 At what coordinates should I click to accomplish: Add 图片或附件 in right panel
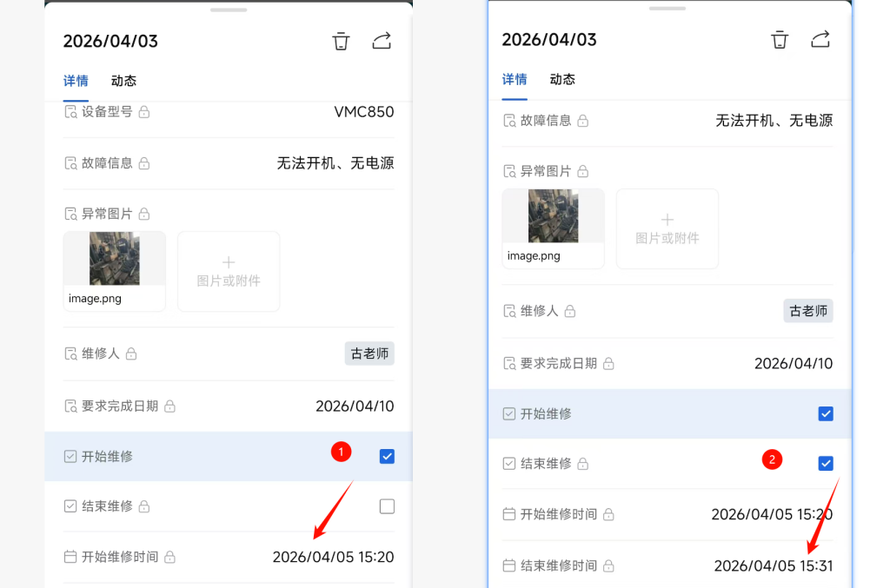pos(667,228)
